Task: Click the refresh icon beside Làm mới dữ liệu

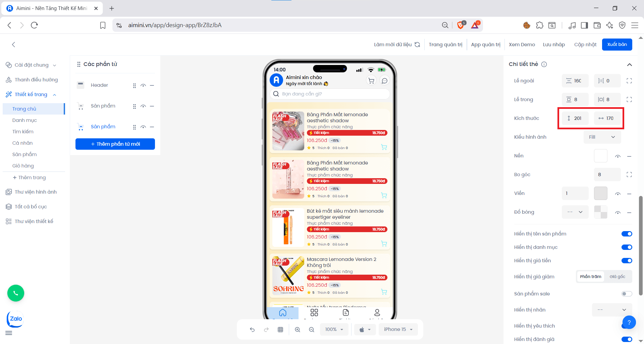Action: click(x=418, y=44)
